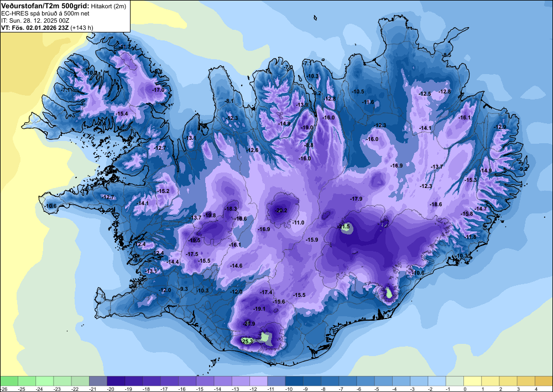This screenshot has width=553, height=392.
Task: Click the -15.2 temperature value
Action: [x=163, y=191]
